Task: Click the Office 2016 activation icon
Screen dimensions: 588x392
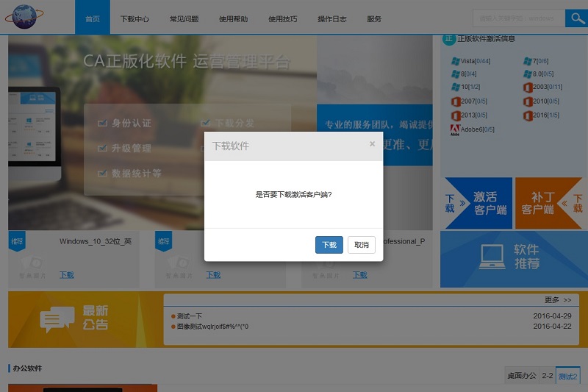Action: [528, 115]
